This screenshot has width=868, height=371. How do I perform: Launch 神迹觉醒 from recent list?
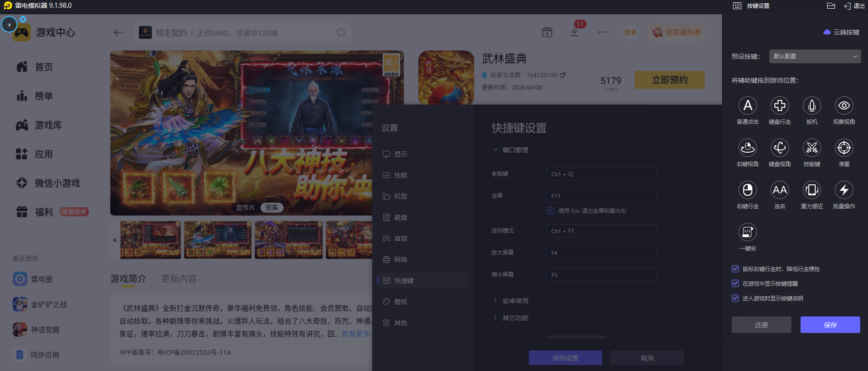[x=36, y=329]
